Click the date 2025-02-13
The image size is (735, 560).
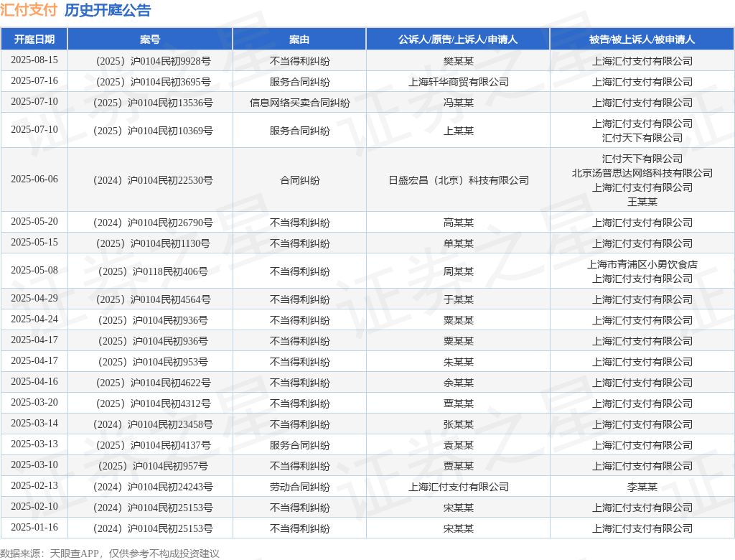coord(34,485)
